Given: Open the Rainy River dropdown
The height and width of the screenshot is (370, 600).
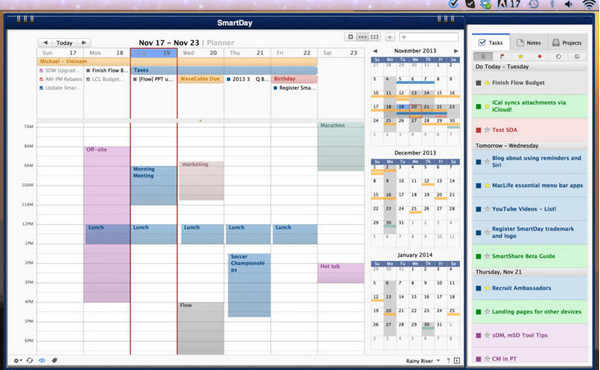Looking at the screenshot, I should pos(423,361).
